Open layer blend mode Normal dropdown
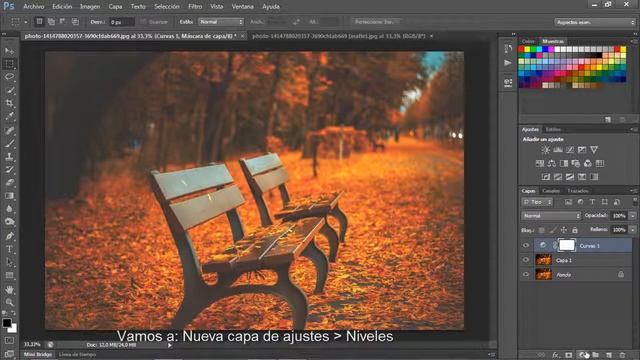Image resolution: width=640 pixels, height=360 pixels. [551, 216]
